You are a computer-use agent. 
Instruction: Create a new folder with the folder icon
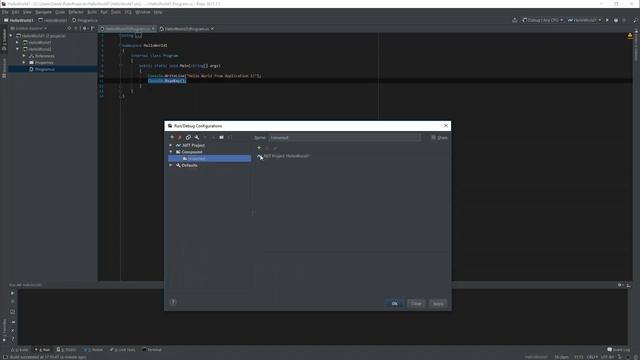(221, 138)
